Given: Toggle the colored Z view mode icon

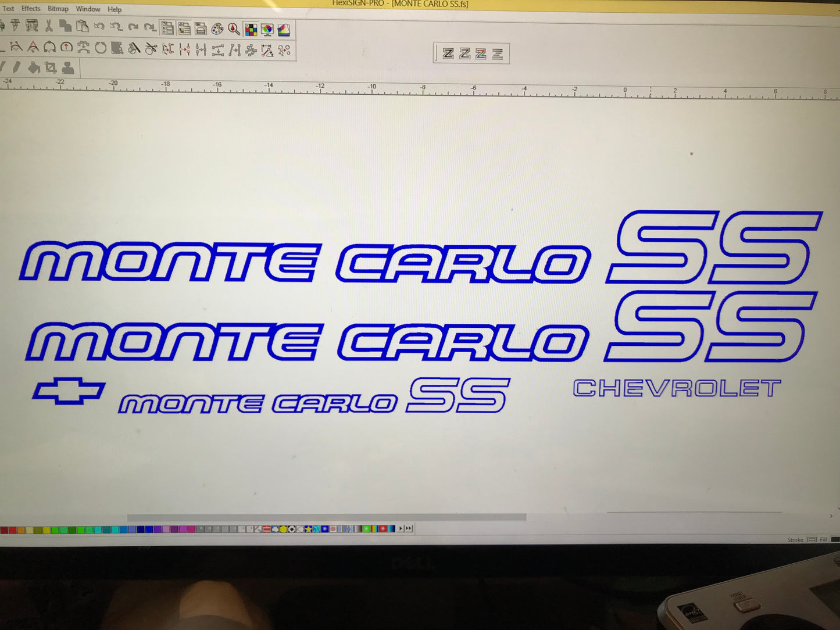Looking at the screenshot, I should [481, 54].
